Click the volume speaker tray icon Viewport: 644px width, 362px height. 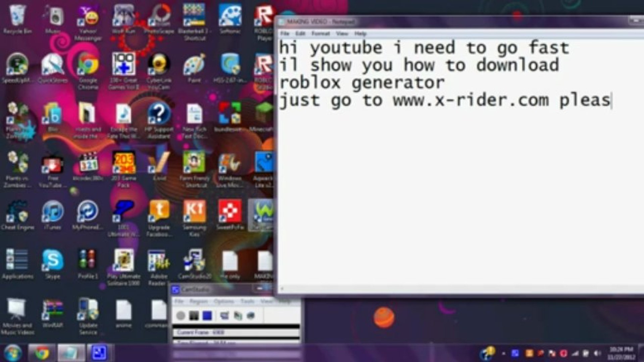tap(597, 353)
